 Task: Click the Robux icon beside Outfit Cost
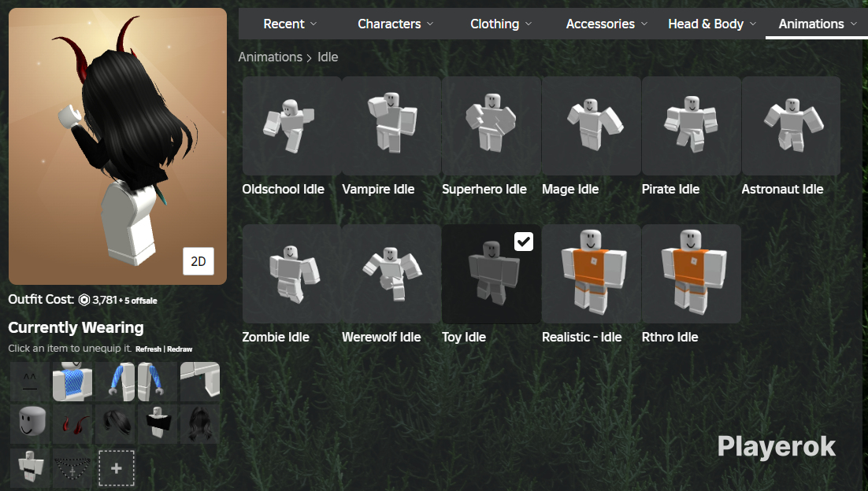click(84, 300)
